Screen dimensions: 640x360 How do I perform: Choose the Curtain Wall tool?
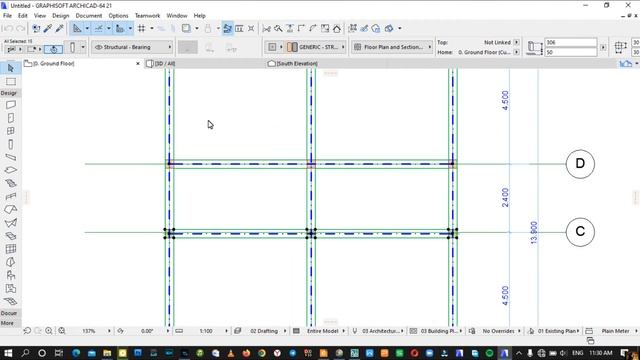(x=11, y=249)
